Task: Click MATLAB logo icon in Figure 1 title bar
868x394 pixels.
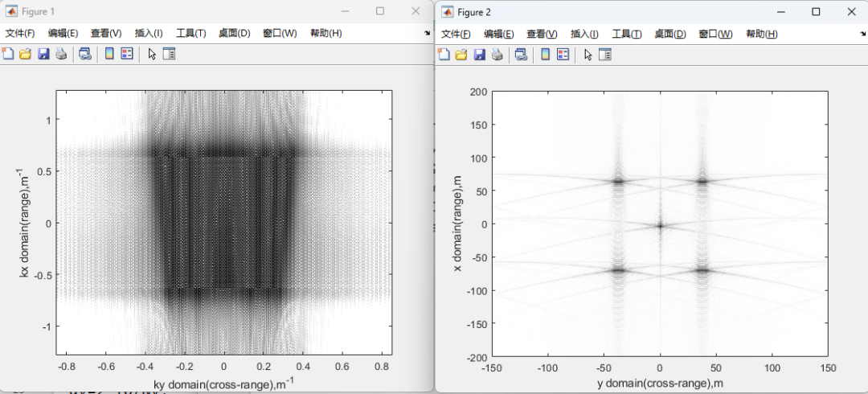Action: pos(11,11)
